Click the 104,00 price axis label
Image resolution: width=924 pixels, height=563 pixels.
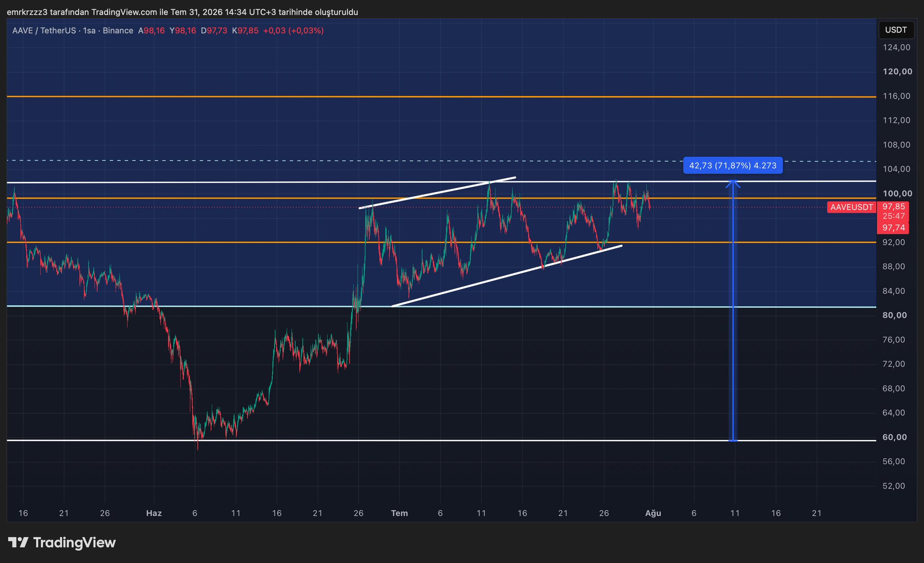click(896, 169)
